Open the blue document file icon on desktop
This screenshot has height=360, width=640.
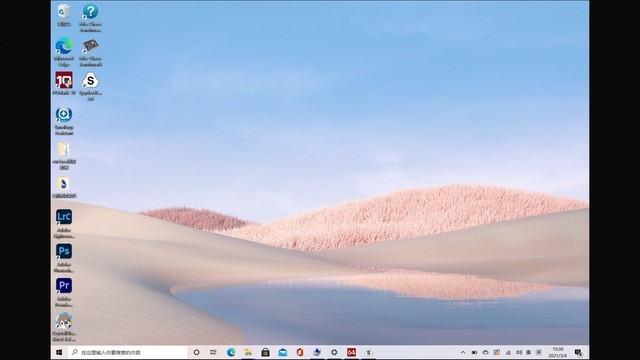(64, 187)
